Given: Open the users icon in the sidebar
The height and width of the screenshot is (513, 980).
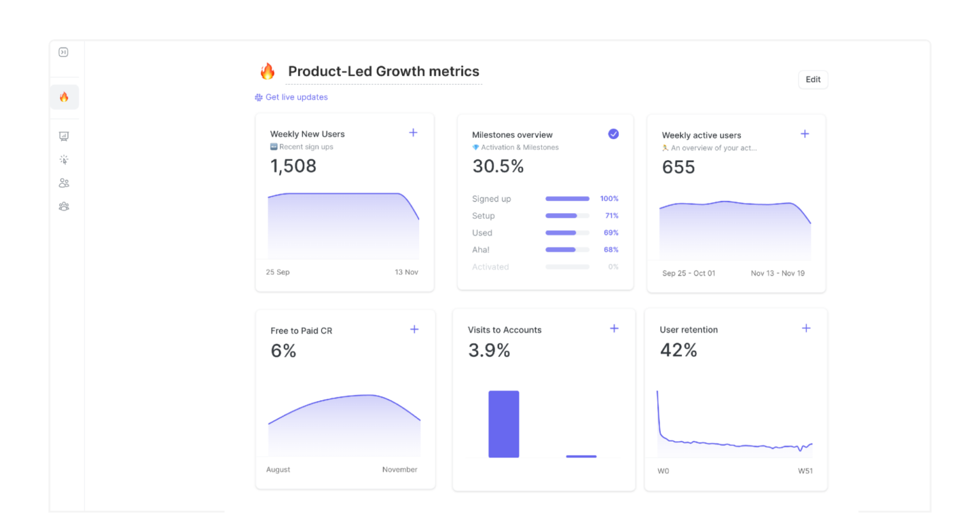Looking at the screenshot, I should coord(64,183).
